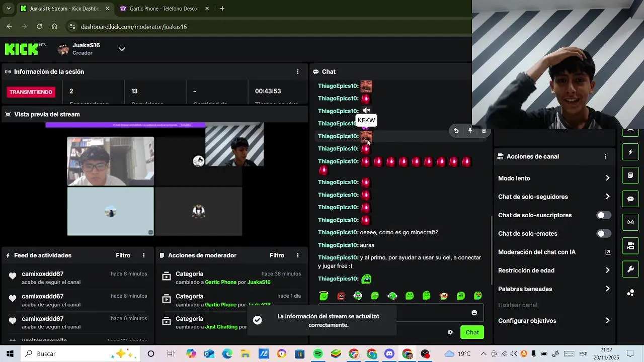
Task: Click the 'auraa' chat message
Action: [367, 245]
